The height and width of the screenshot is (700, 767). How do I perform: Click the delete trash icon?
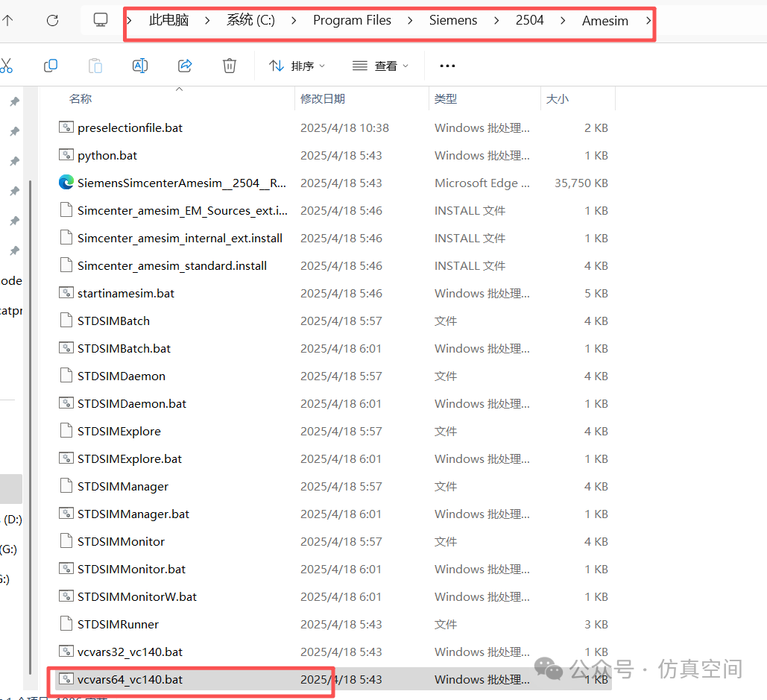230,66
